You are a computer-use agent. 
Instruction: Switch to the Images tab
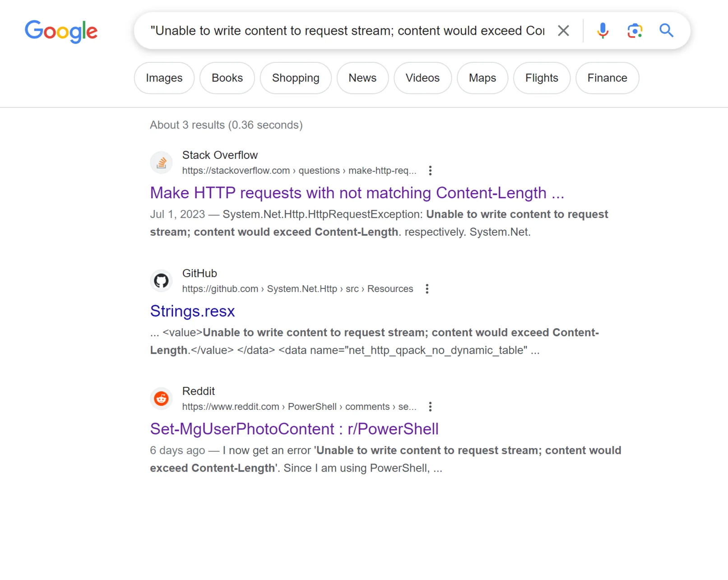164,78
